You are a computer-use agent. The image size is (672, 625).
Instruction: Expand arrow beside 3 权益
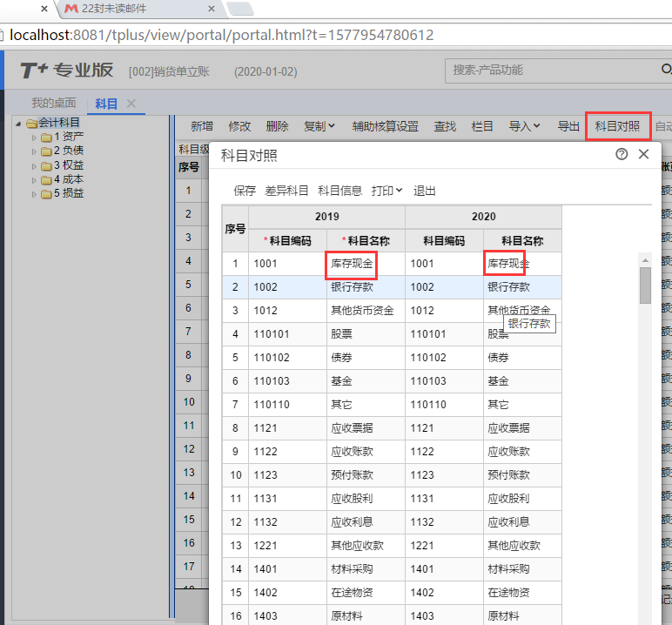[x=34, y=166]
